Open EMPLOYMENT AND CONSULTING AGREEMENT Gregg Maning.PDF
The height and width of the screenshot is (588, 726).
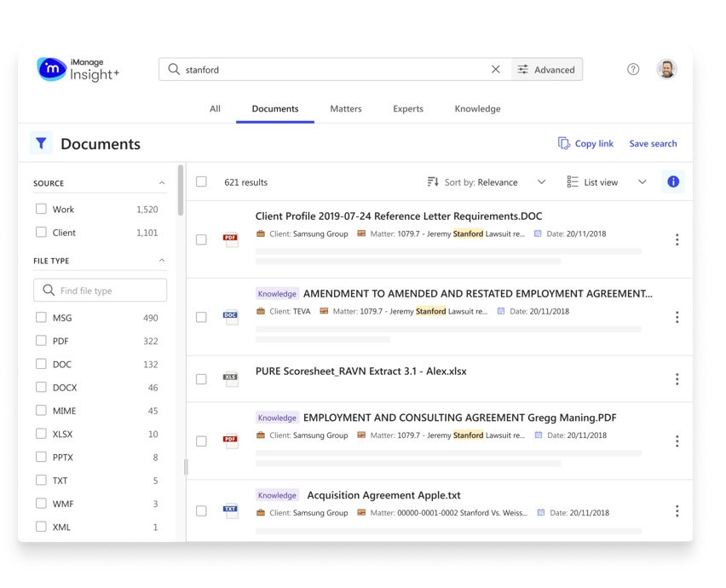coord(460,418)
